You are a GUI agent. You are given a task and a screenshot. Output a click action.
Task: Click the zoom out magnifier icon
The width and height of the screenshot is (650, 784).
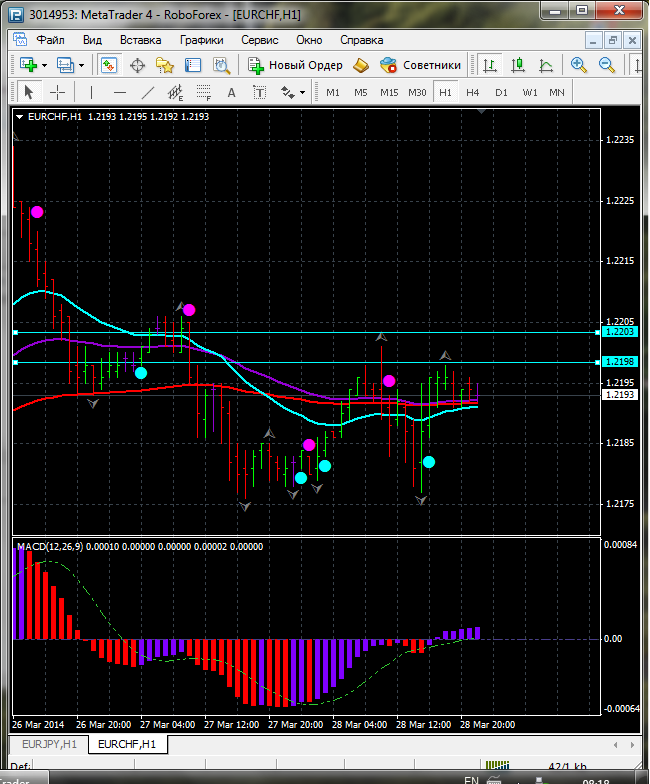(x=606, y=65)
